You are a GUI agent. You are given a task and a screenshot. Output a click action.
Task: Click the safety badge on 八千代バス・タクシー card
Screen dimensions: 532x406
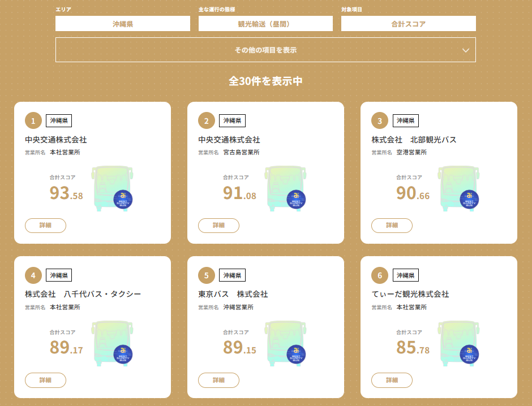pos(123,355)
